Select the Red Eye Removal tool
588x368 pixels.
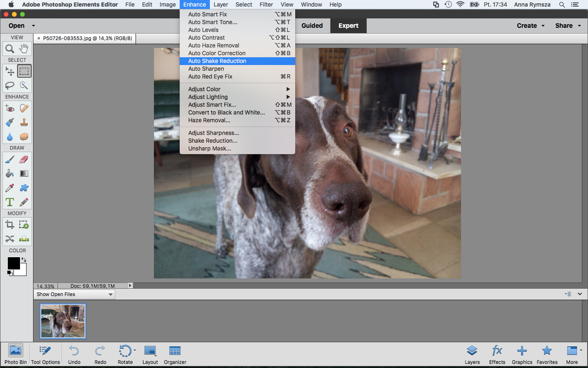tap(10, 108)
